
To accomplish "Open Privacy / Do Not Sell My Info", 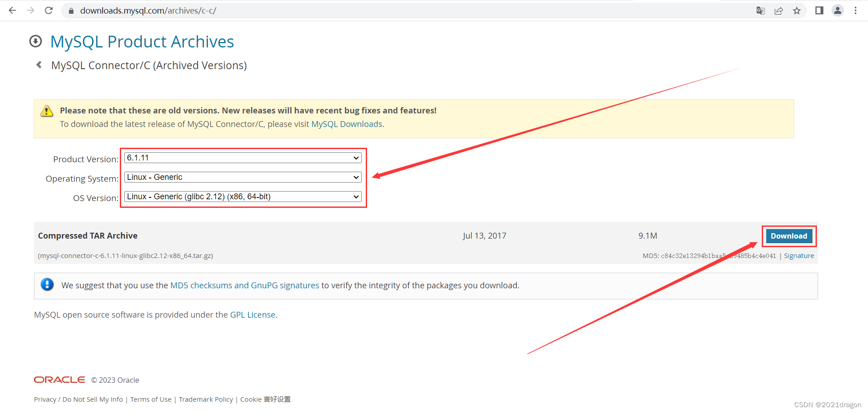I will 79,399.
